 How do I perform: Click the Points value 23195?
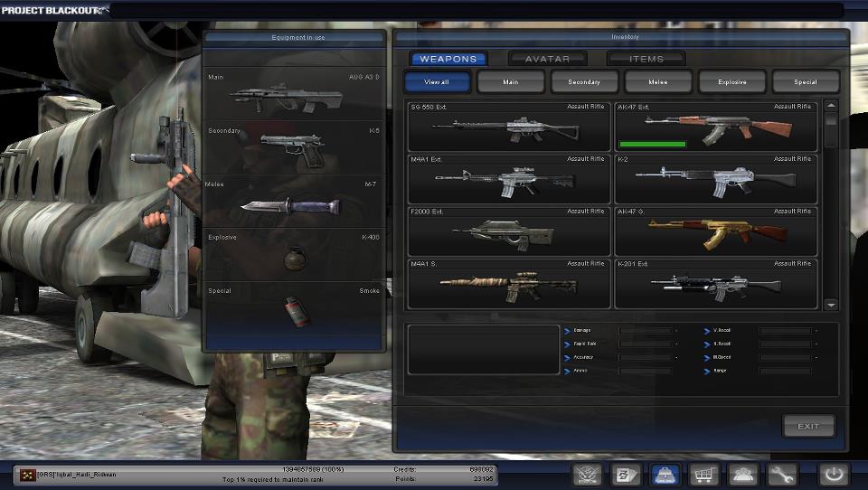(x=483, y=479)
